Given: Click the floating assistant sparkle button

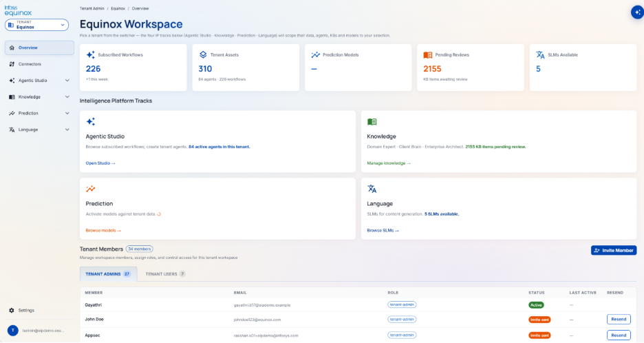Looking at the screenshot, I should coord(637,12).
